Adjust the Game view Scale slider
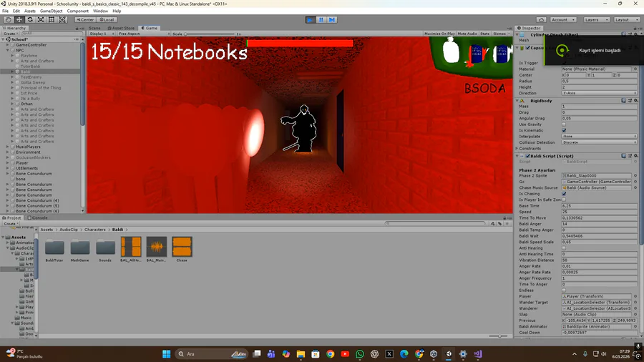 click(x=210, y=34)
